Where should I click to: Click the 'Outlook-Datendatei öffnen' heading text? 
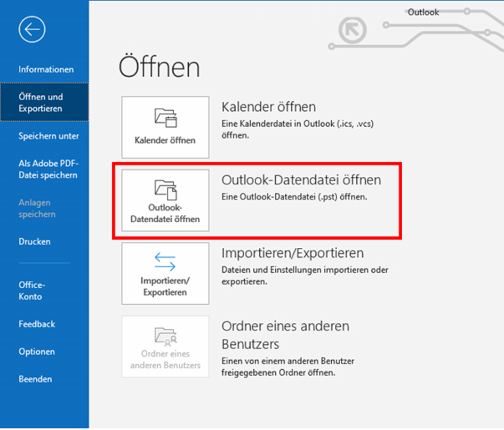pyautogui.click(x=301, y=180)
